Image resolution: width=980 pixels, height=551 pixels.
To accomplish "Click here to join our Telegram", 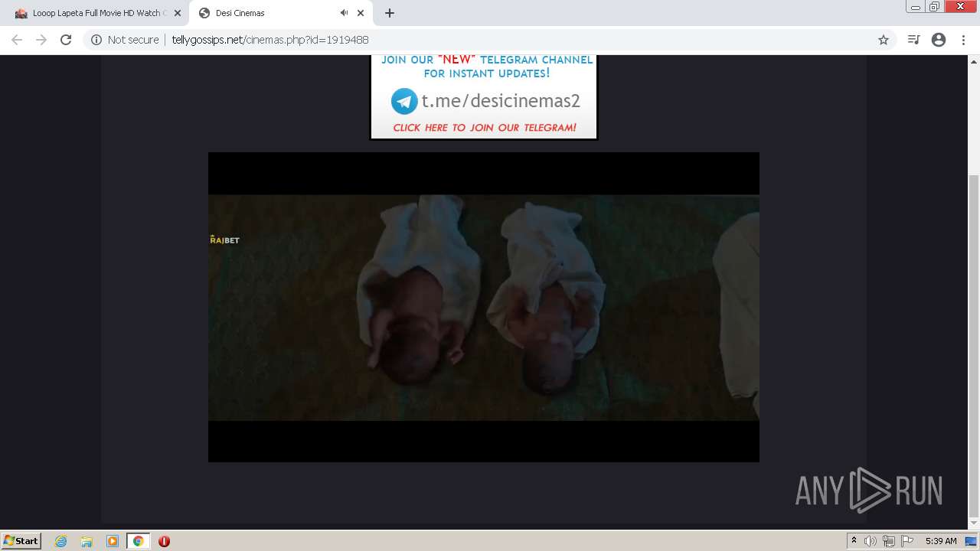I will click(x=485, y=128).
